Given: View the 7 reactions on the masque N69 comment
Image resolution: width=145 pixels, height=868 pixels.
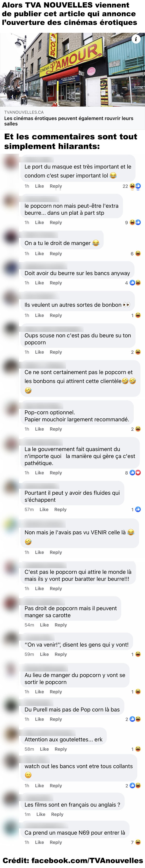Looking at the screenshot, I should (136, 842).
